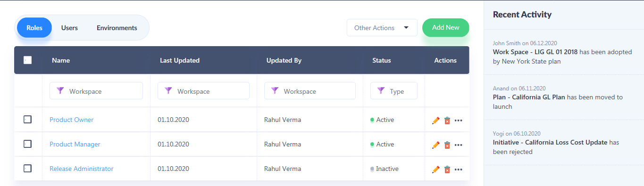Viewport: 644px width, 186px height.
Task: Open the Updated By filter field
Action: click(x=310, y=91)
